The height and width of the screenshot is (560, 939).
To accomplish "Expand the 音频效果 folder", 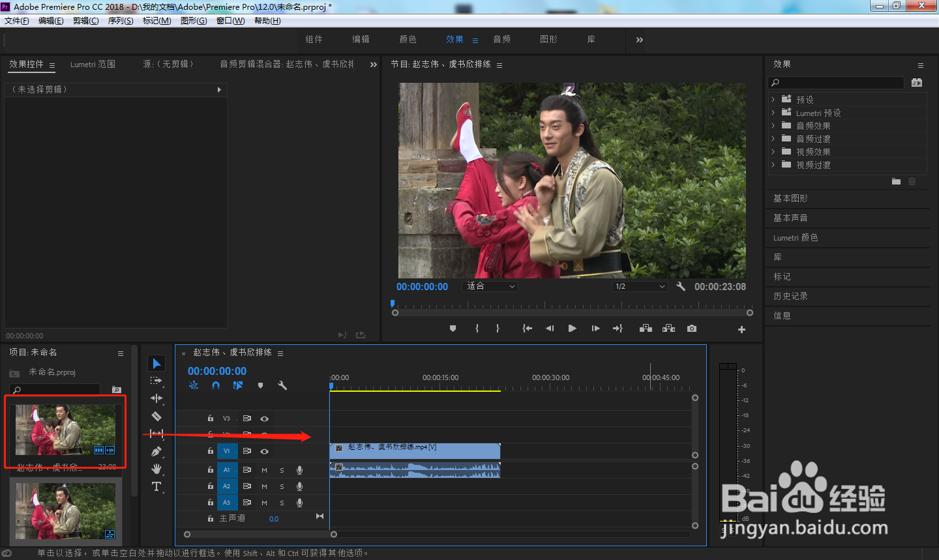I will (773, 126).
